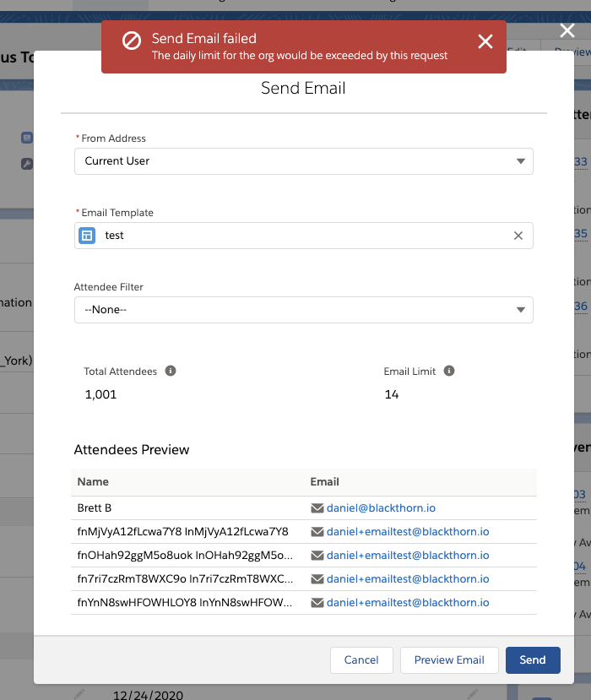Screen dimensions: 591x700
Task: Click envelope icon in fn7ri7czRmT8WXC9o row
Action: pyautogui.click(x=317, y=579)
